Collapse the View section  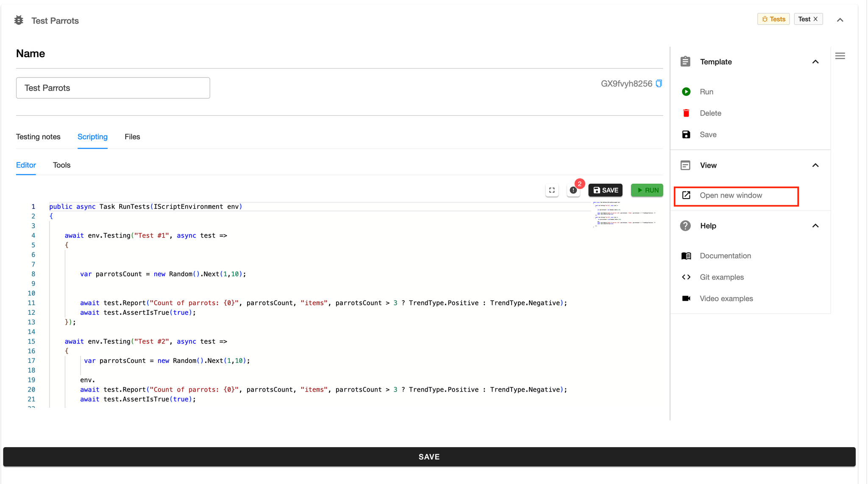[815, 165]
